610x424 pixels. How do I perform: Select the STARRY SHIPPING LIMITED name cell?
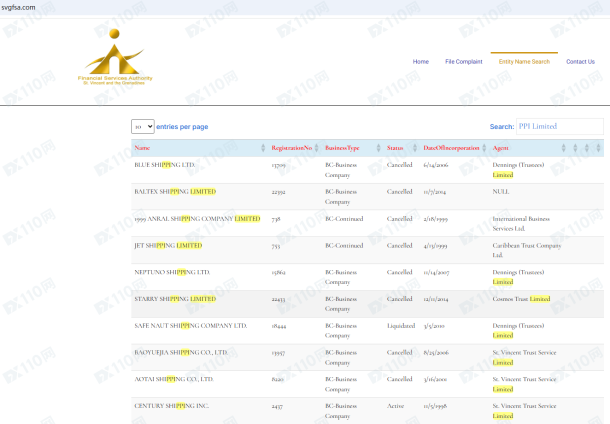pos(175,299)
